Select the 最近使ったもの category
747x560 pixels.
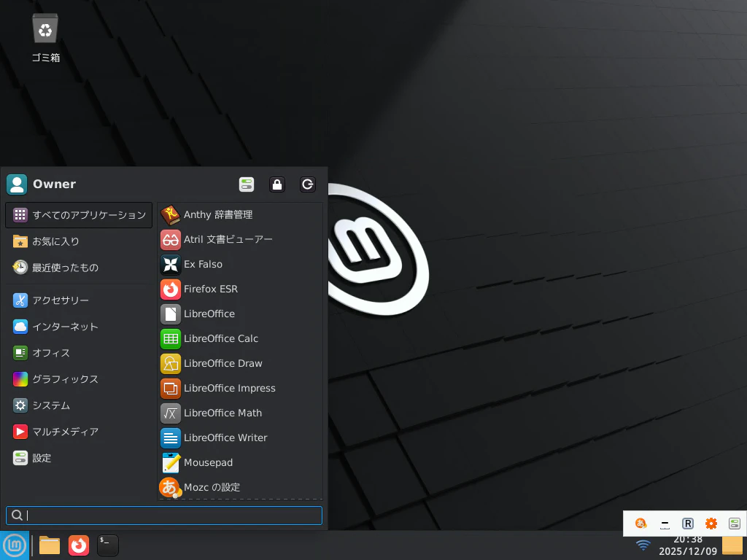click(79, 268)
